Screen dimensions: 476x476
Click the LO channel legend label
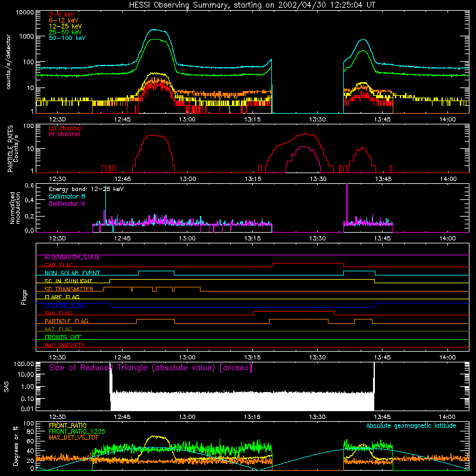point(65,128)
